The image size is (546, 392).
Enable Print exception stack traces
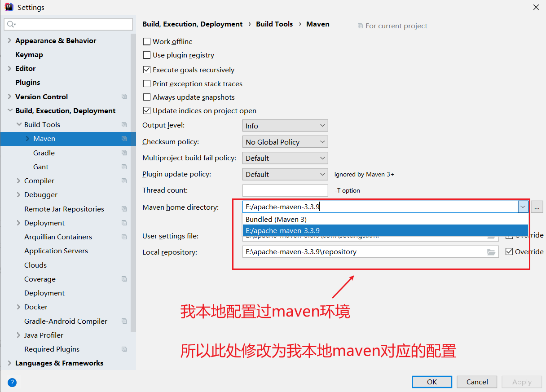coord(146,84)
